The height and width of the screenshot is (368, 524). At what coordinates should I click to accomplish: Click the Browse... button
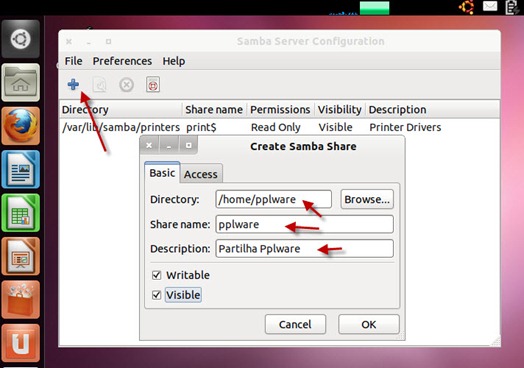[367, 199]
